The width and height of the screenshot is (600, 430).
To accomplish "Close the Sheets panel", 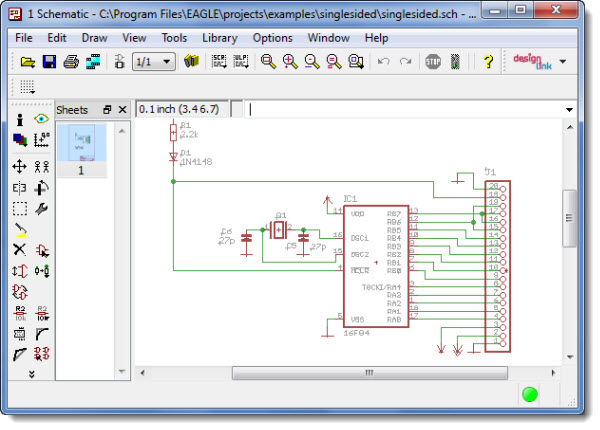I will tap(122, 109).
